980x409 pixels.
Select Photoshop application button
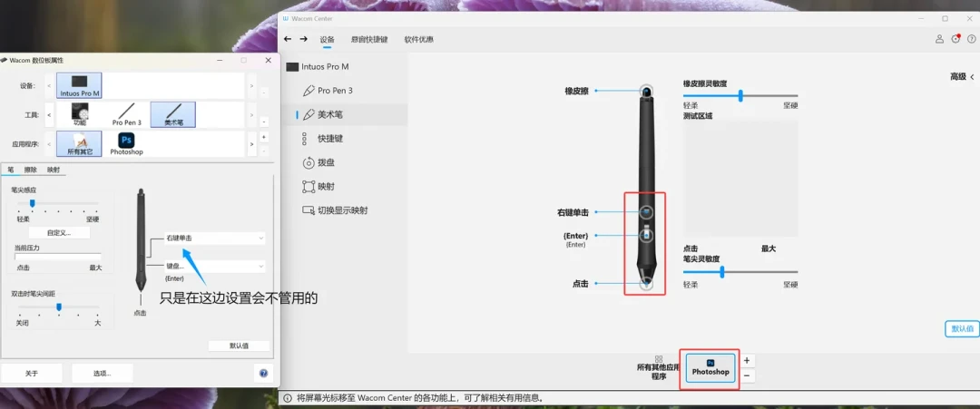pyautogui.click(x=710, y=368)
